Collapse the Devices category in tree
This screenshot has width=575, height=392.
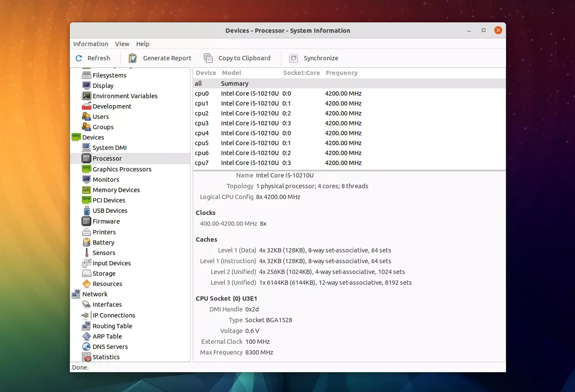[93, 137]
